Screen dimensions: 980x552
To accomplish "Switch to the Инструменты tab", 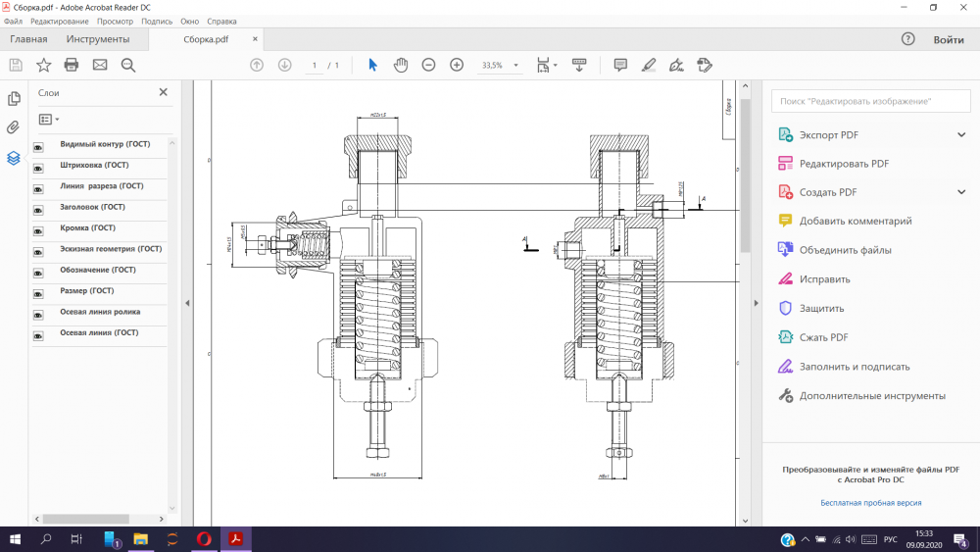I will point(98,39).
